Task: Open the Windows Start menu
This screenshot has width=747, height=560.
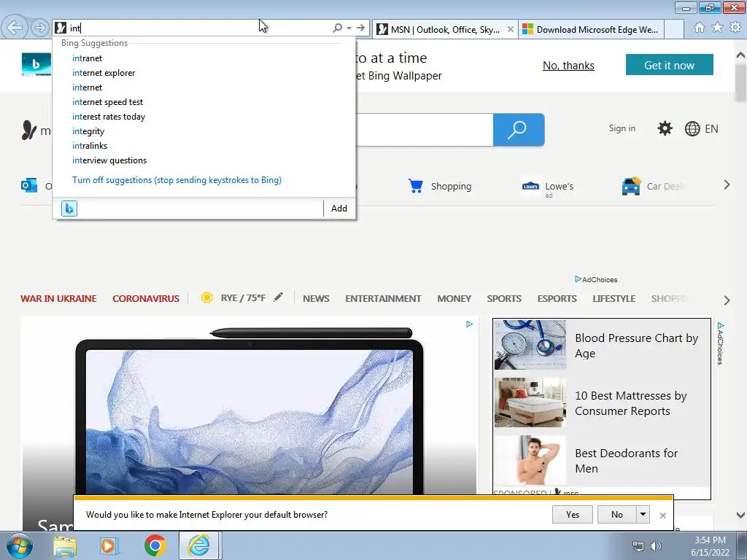Action: (20, 545)
